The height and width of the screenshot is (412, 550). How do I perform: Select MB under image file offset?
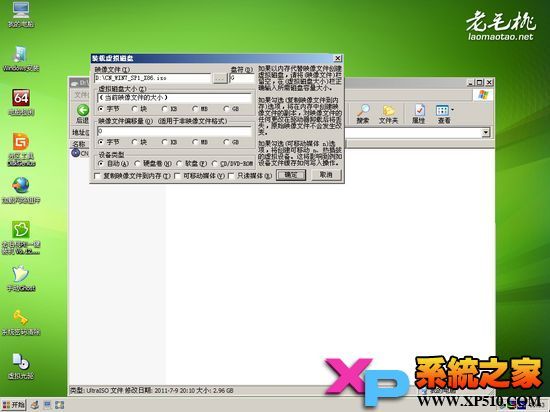(x=195, y=142)
